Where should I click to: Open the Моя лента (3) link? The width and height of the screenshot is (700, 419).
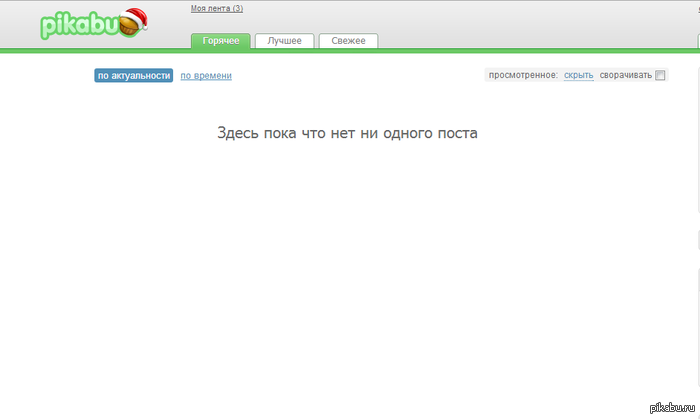[217, 8]
